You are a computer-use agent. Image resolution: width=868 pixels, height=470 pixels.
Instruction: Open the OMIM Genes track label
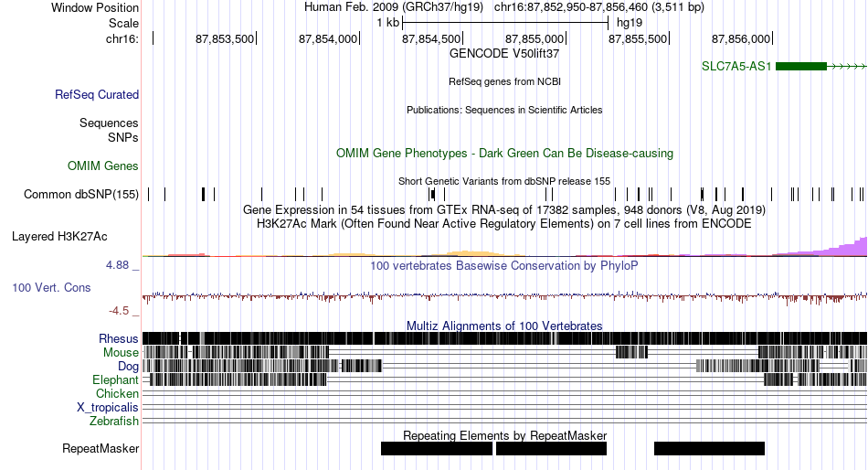tap(102, 166)
